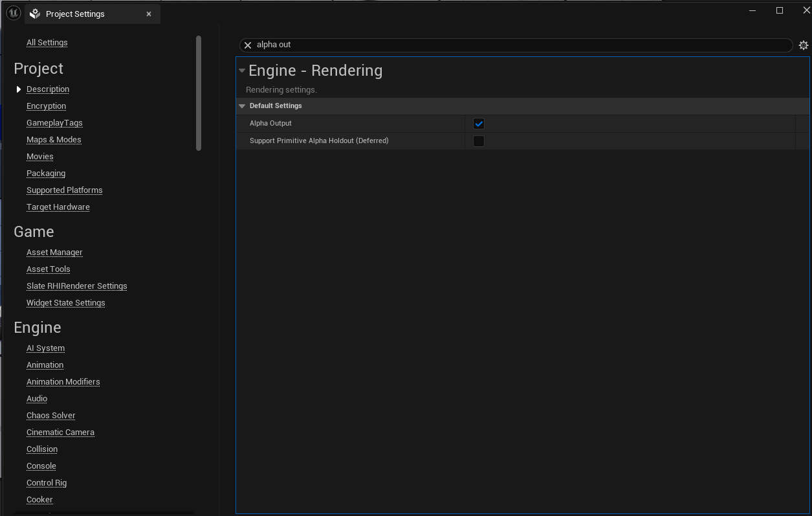Open All Settings link

(47, 43)
